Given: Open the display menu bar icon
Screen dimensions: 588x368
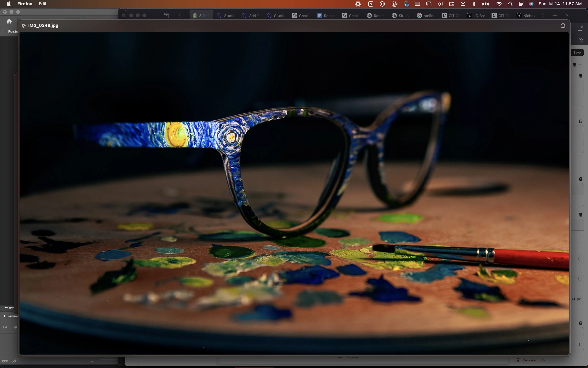Looking at the screenshot, I should click(x=417, y=4).
